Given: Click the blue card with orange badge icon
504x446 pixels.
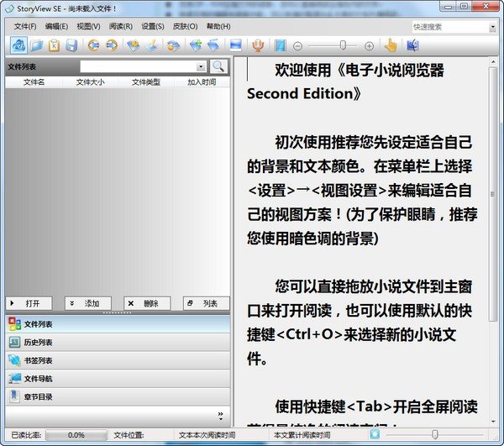Looking at the screenshot, I should point(134,45).
